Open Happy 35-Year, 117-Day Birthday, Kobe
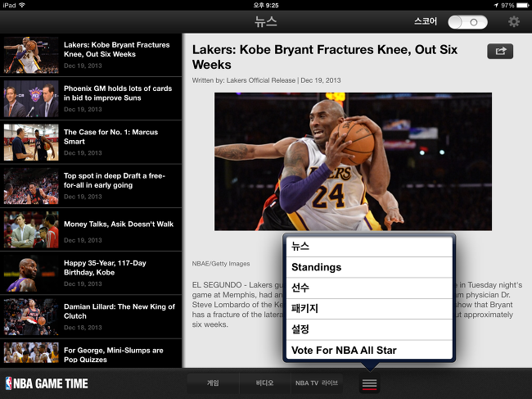This screenshot has height=399, width=532. tap(91, 273)
